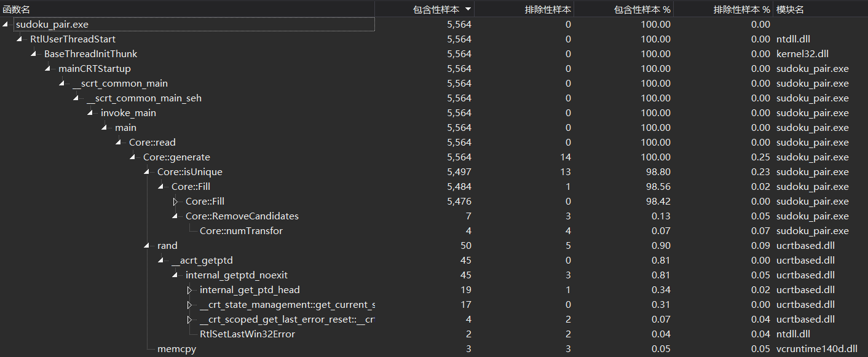
Task: Collapse the BaseThreadInitThunk node
Action: click(x=34, y=54)
